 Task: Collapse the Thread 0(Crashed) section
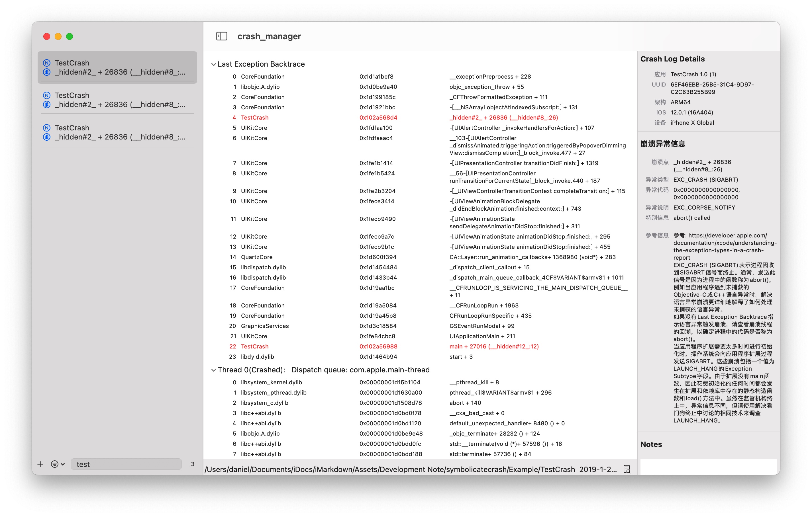[x=213, y=370]
